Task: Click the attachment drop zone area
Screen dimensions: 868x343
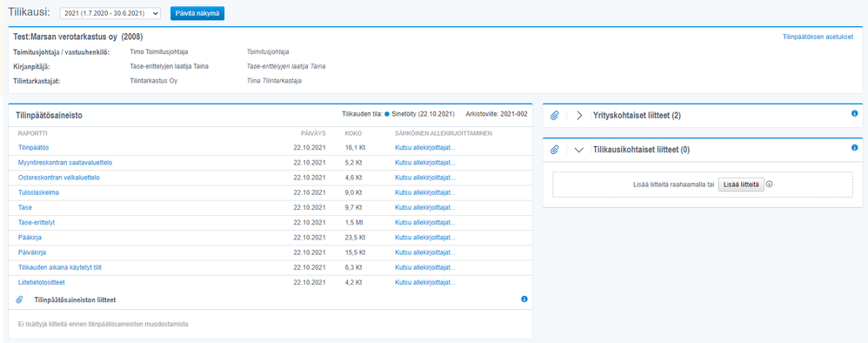Action: (x=703, y=185)
